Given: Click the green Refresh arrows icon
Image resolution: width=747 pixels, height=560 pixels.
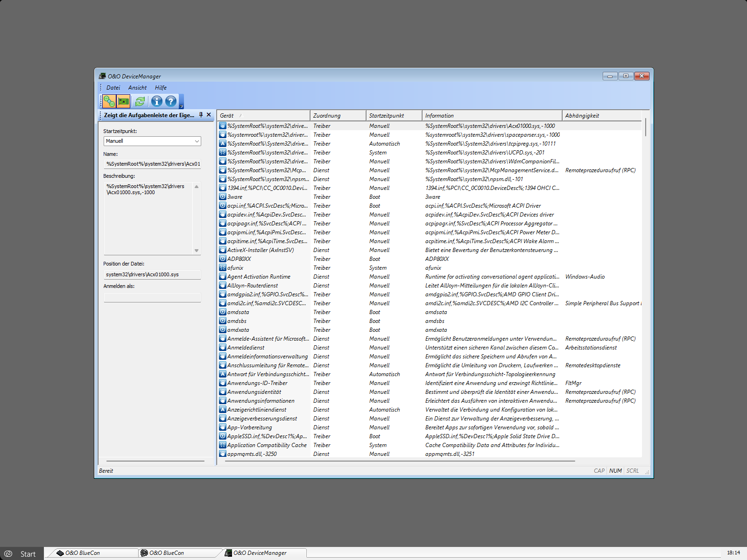Looking at the screenshot, I should [140, 101].
